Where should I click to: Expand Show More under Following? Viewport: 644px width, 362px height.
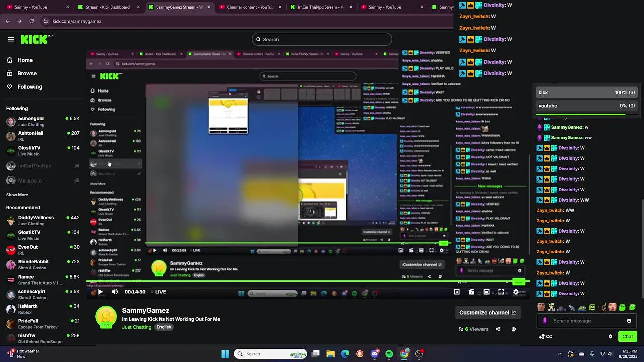[17, 195]
